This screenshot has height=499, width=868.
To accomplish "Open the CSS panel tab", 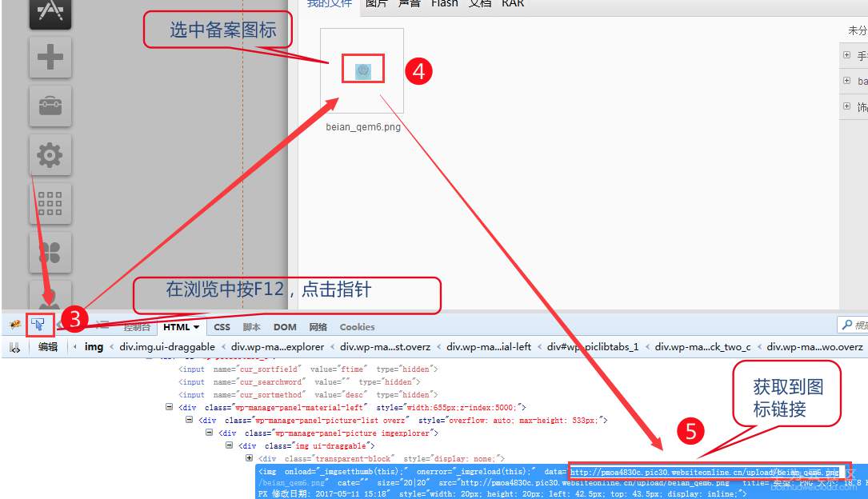I will tap(222, 327).
